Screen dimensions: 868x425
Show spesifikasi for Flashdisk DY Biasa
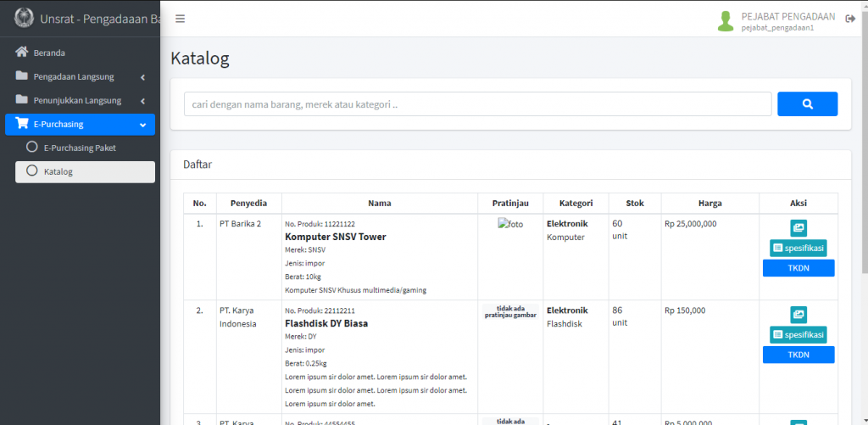(798, 334)
